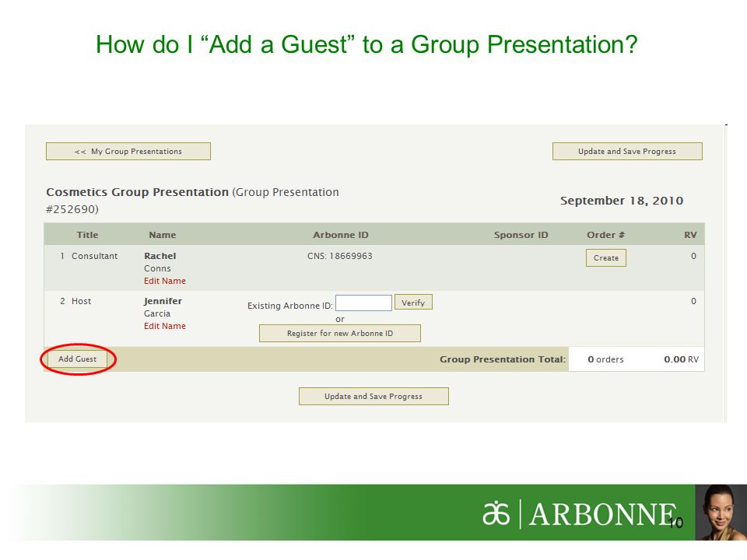Viewport: 747px width, 560px height.
Task: Edit Name for Rachel Conns
Action: coord(165,281)
